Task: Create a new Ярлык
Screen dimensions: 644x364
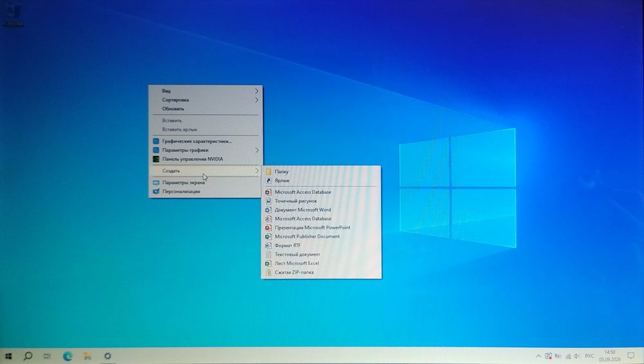Action: [321, 180]
